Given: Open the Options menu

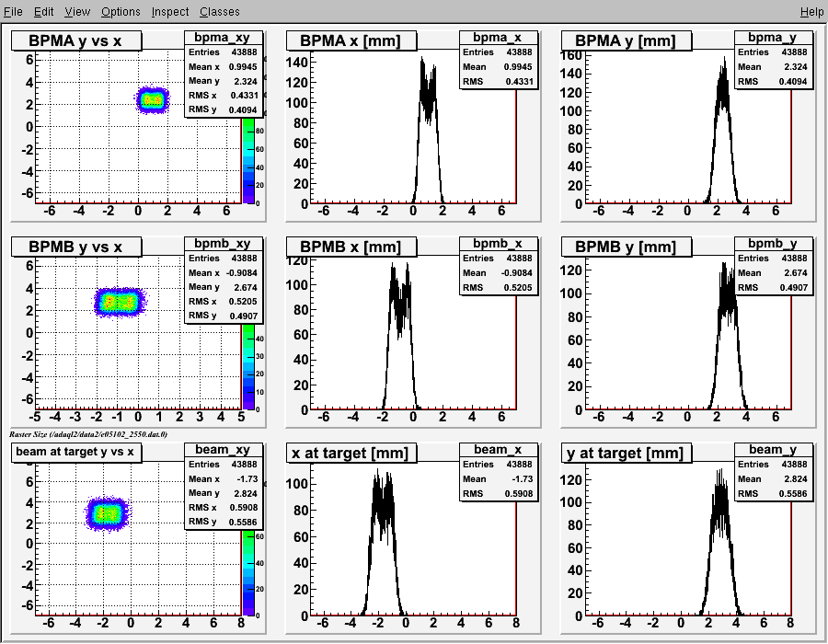Looking at the screenshot, I should [x=121, y=12].
